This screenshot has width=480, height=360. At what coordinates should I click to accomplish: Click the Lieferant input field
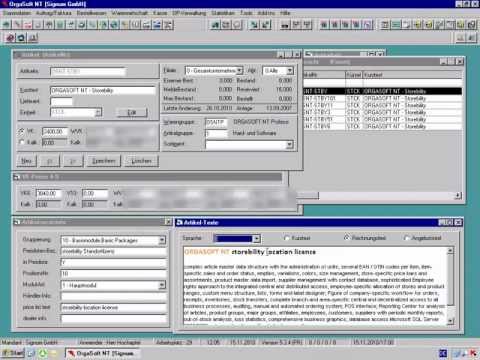tap(61, 101)
